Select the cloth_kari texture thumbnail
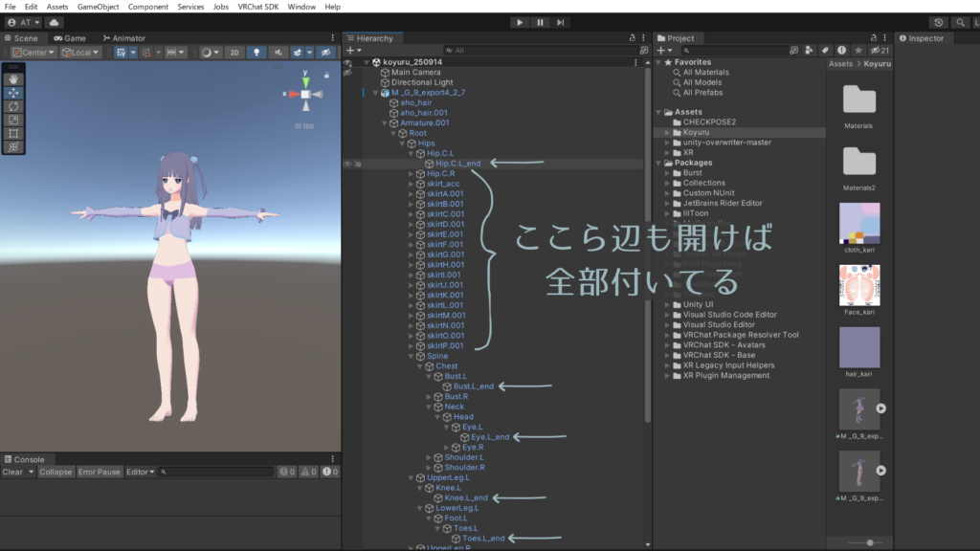This screenshot has width=980, height=551. pyautogui.click(x=858, y=223)
